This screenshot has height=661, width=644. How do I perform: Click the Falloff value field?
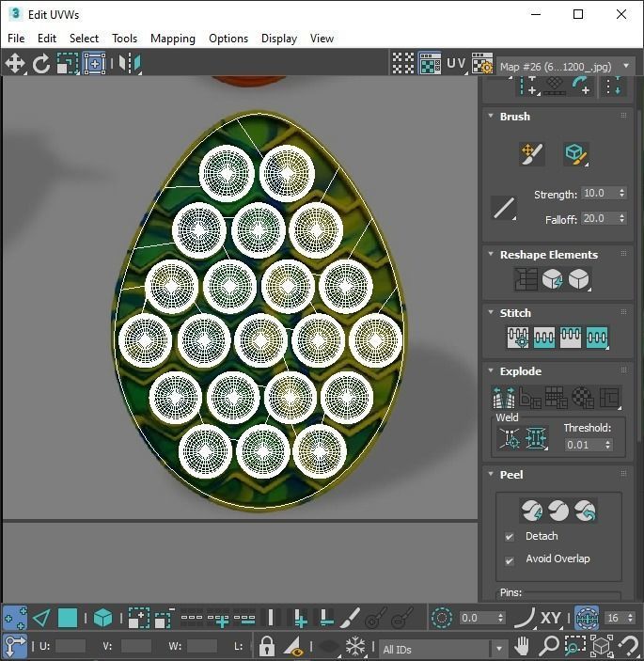pos(599,218)
